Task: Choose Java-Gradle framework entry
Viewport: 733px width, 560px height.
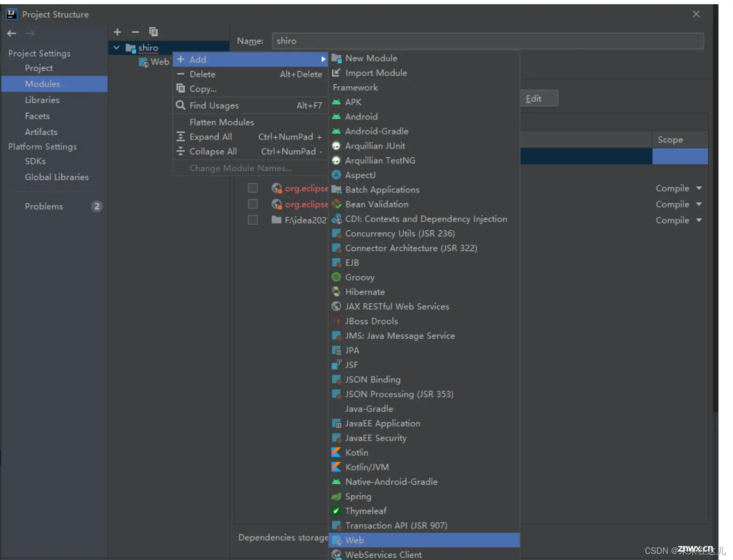Action: point(424,409)
